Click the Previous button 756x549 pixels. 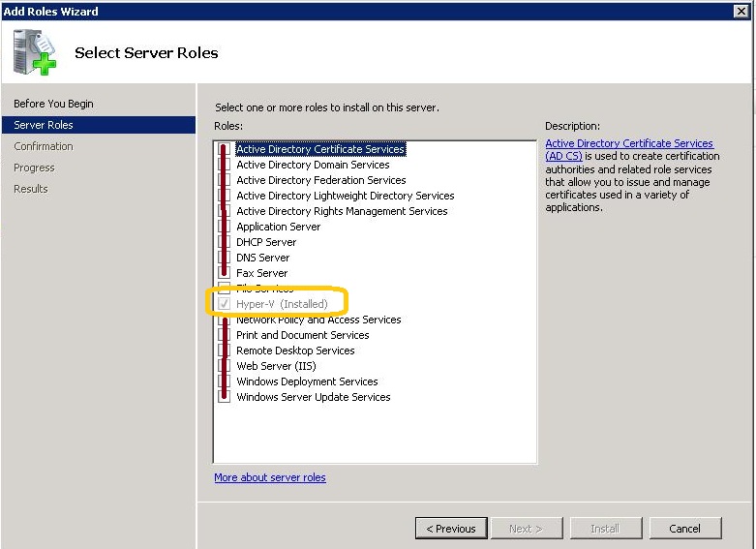pyautogui.click(x=451, y=528)
